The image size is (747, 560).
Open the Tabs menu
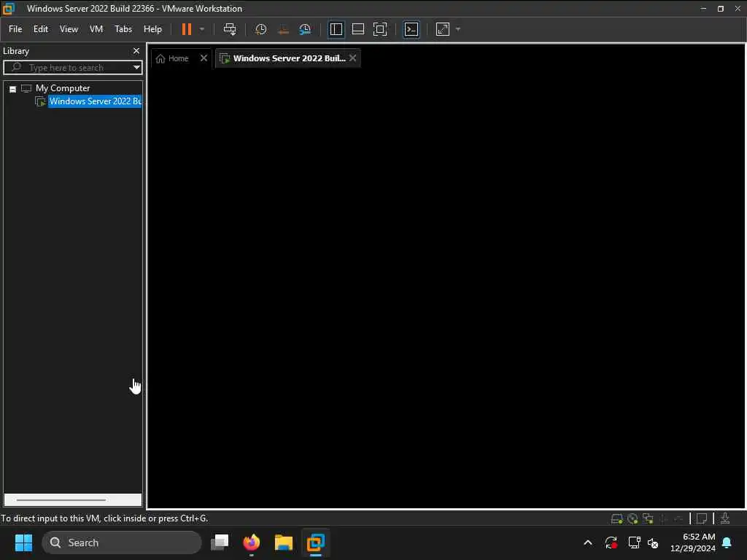click(x=123, y=29)
